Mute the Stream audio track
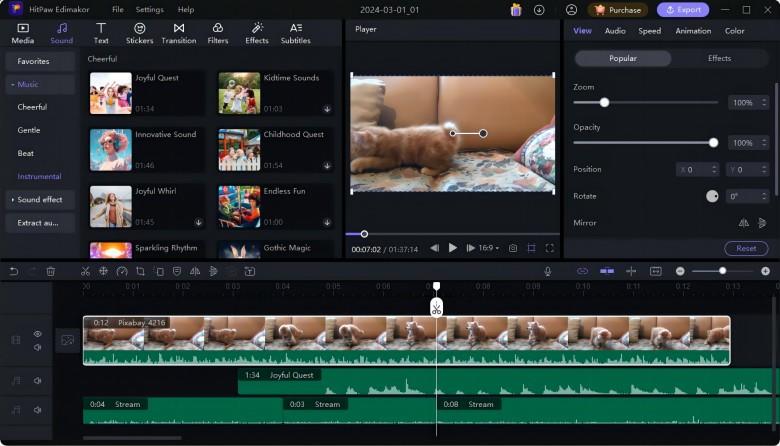The width and height of the screenshot is (780, 446). (x=37, y=409)
